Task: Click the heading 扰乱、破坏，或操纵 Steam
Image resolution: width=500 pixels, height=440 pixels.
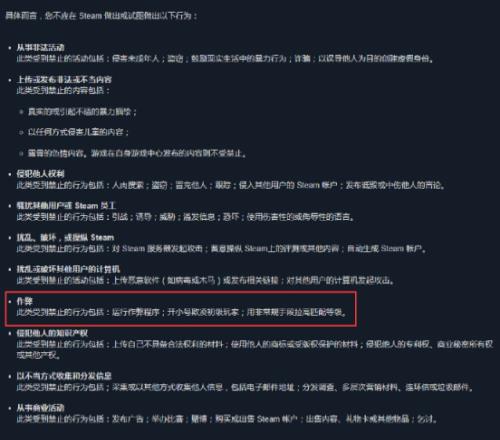Action: [x=65, y=238]
